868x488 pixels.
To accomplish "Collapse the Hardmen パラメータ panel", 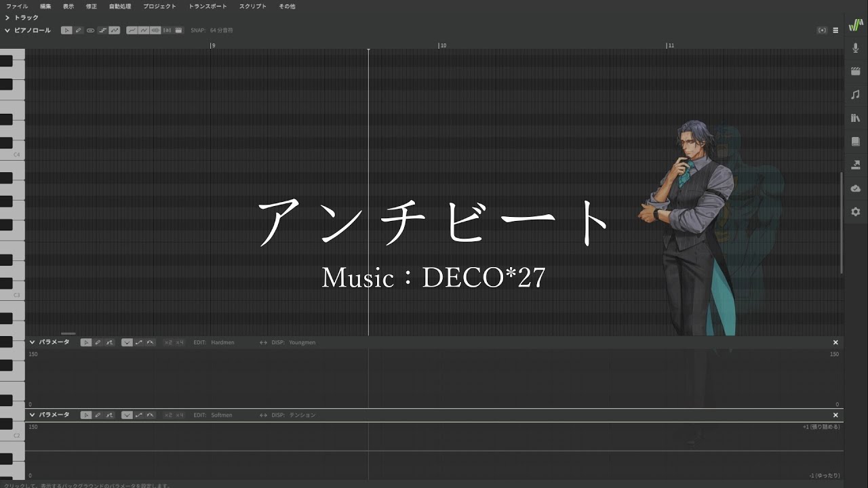I will click(32, 342).
